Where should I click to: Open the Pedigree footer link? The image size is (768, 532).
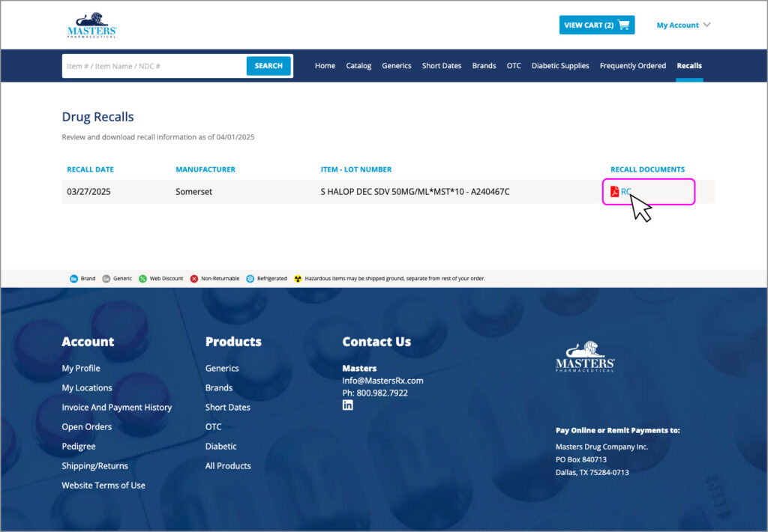pyautogui.click(x=78, y=447)
